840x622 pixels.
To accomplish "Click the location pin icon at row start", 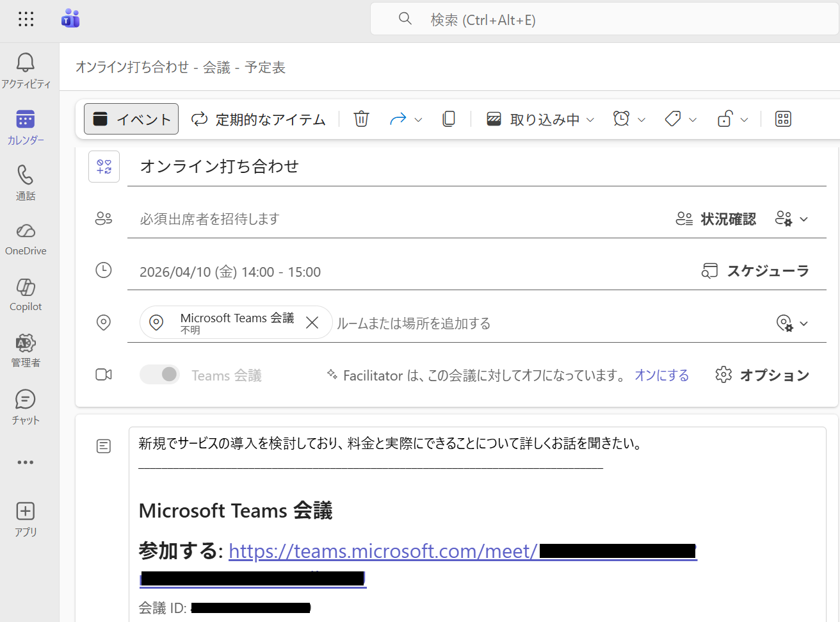I will pos(104,322).
